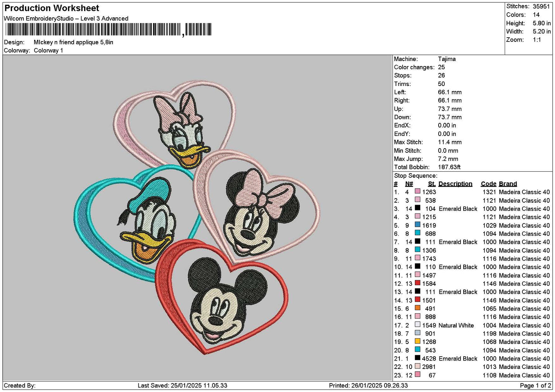
Task: Click the St. column header
Action: [x=432, y=184]
